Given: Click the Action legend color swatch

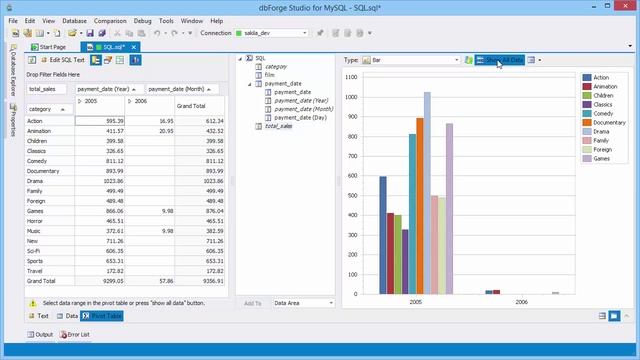Looking at the screenshot, I should [587, 78].
